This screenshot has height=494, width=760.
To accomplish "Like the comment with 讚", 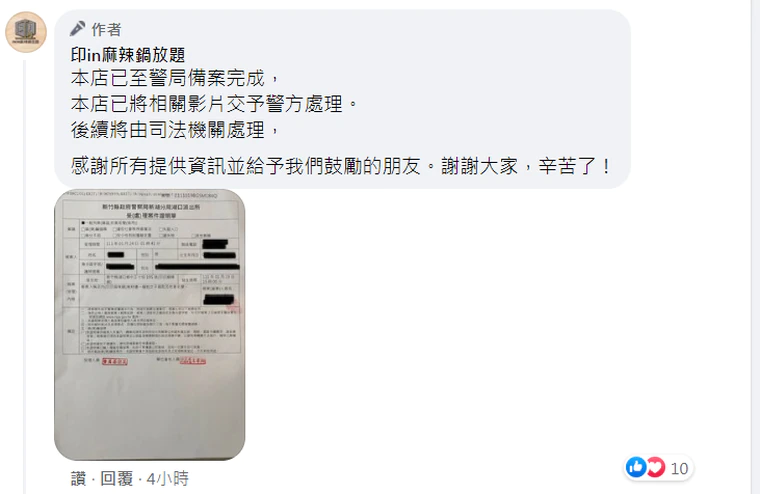I will click(x=78, y=479).
